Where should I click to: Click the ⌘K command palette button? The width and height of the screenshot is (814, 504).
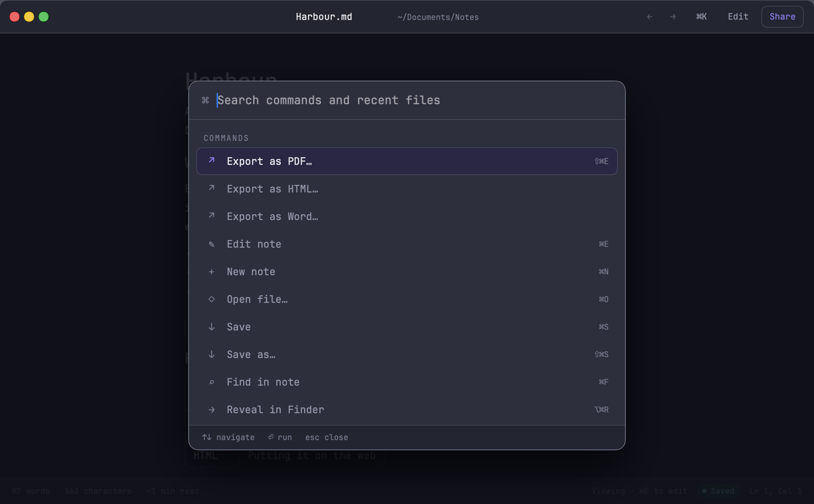701,17
